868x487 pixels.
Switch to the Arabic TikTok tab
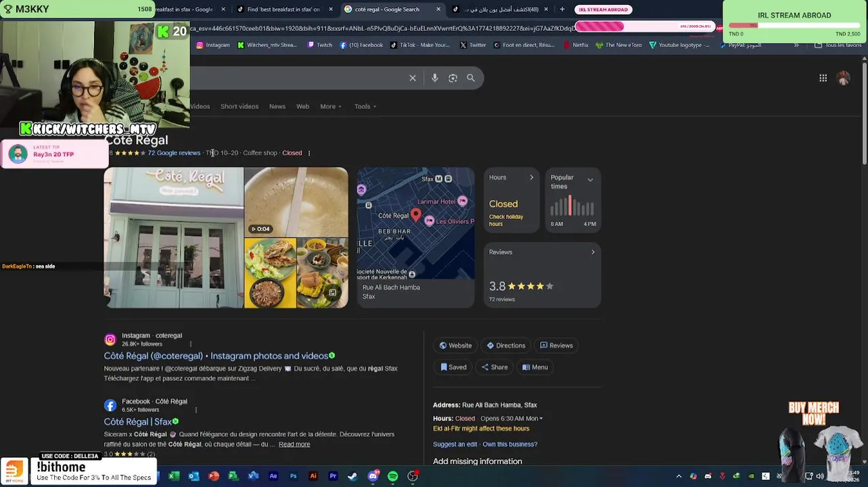pos(499,9)
